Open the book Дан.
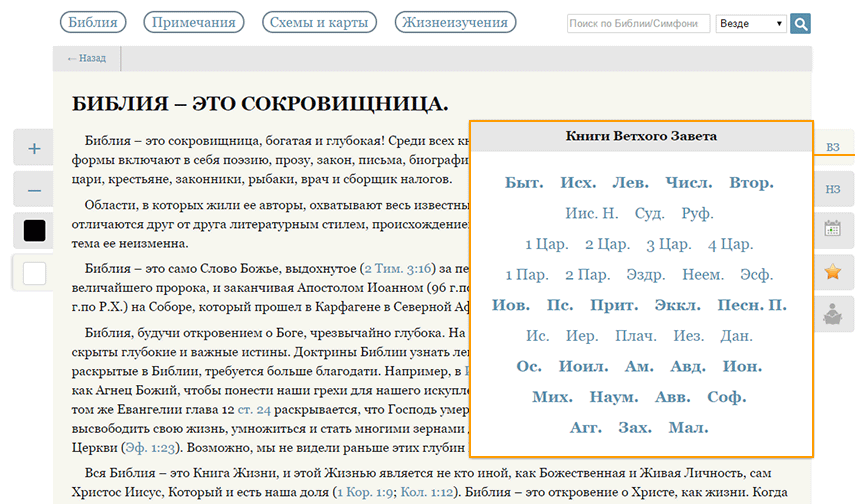 click(736, 335)
